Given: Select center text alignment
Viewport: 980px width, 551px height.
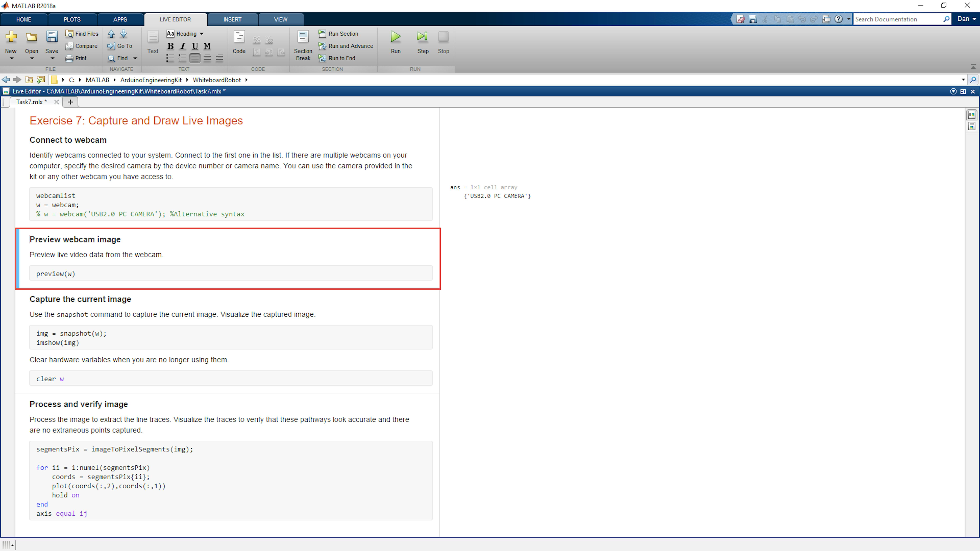Looking at the screenshot, I should pyautogui.click(x=207, y=58).
